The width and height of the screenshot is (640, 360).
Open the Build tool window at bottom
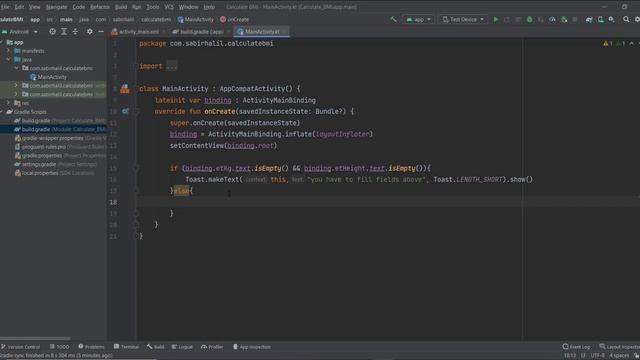click(156, 347)
